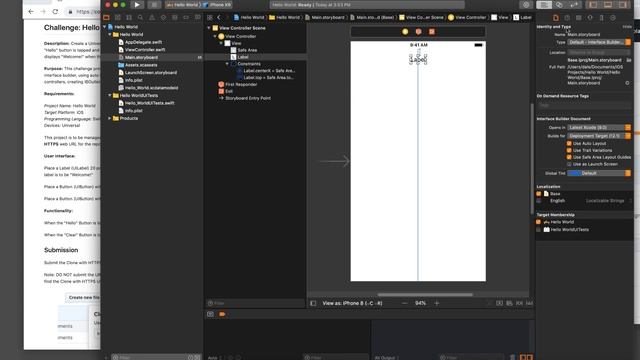Open the Find navigator magnifier icon
The width and height of the screenshot is (640, 360).
coord(140,18)
